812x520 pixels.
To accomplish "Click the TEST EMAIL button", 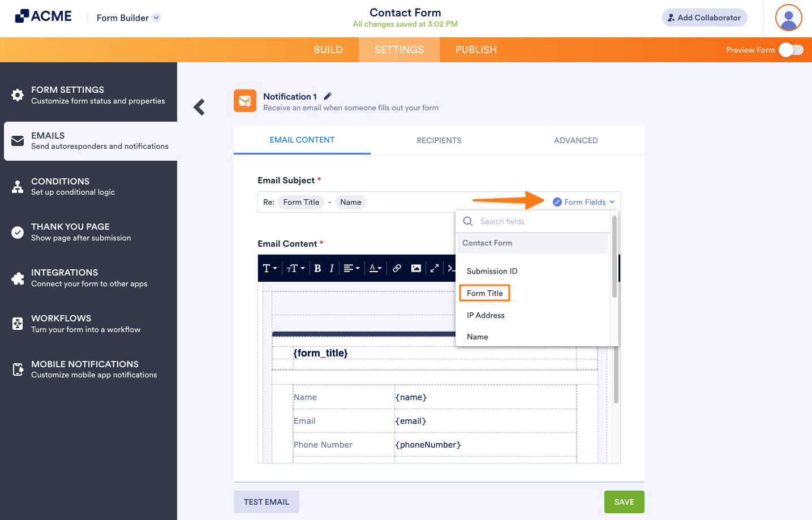I will [266, 501].
